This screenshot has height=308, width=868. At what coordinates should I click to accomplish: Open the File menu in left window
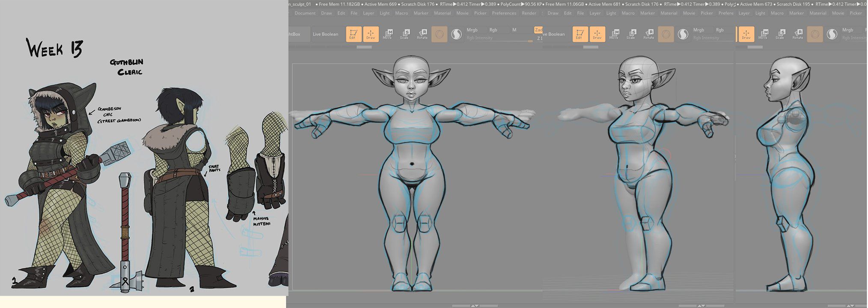click(354, 13)
